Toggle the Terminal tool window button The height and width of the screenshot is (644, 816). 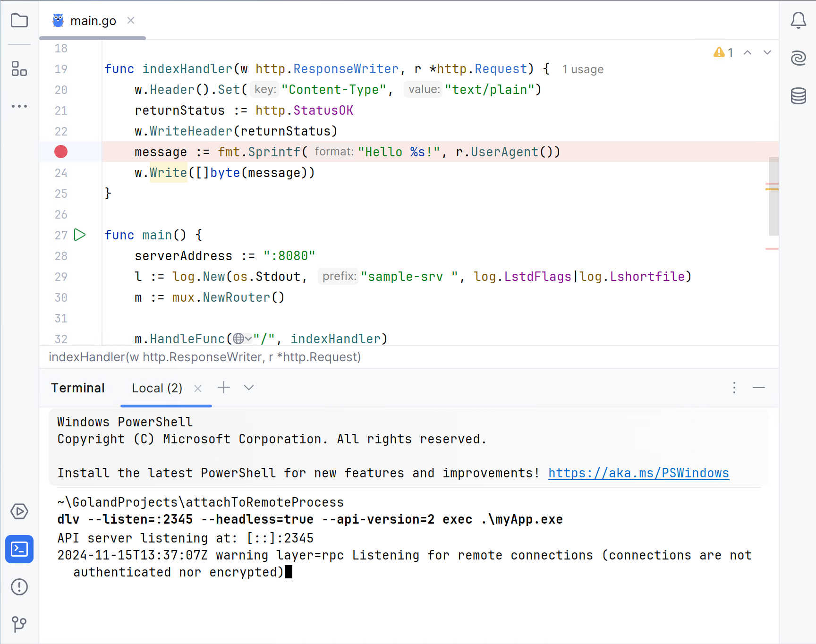[19, 549]
